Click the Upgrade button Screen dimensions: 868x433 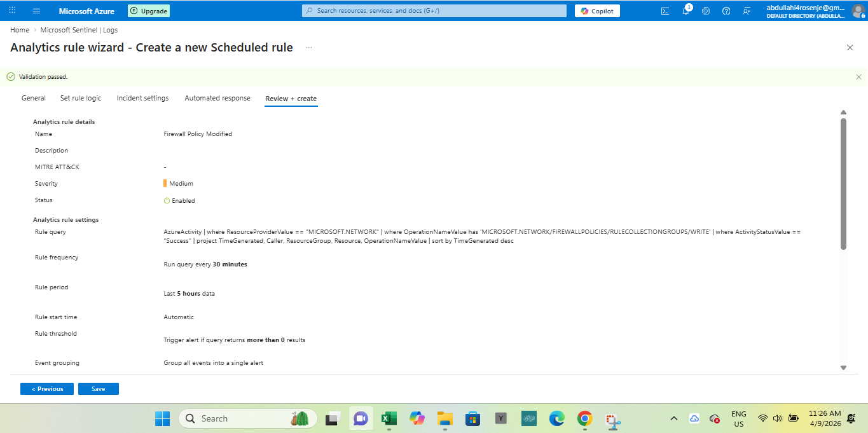[149, 11]
